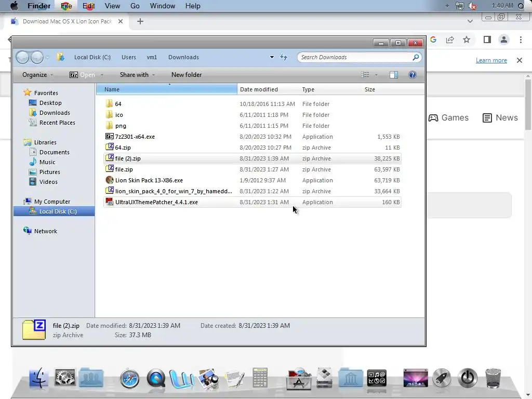Open the Launchpad rocket icon in dock
Screen dimensions: 532x399
click(442, 378)
